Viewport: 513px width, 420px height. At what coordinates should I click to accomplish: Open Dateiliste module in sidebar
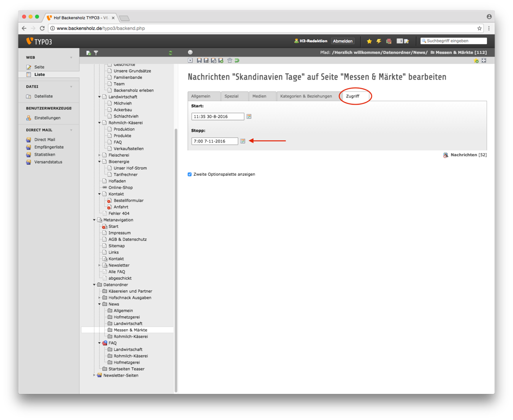pos(44,96)
